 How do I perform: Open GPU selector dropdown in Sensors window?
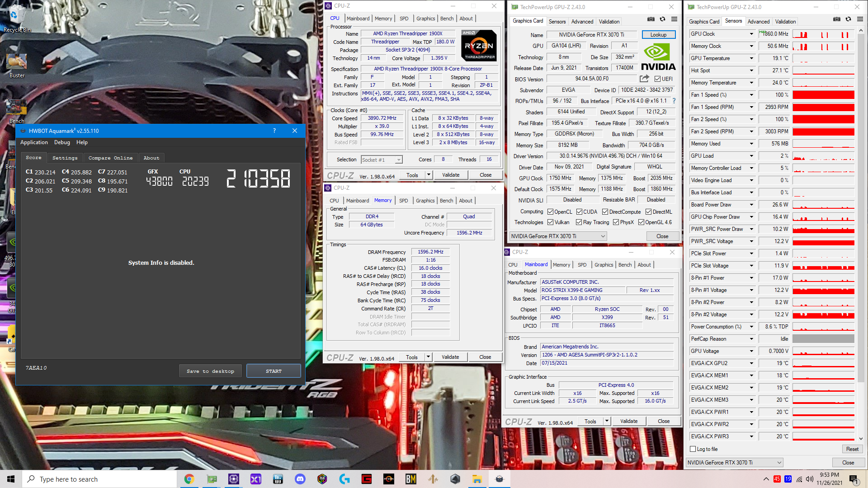(x=735, y=463)
